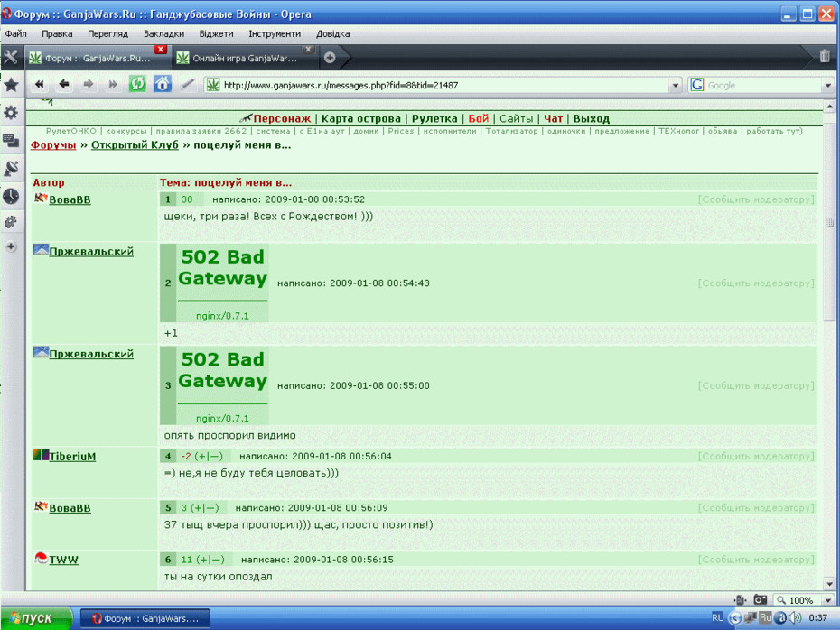The width and height of the screenshot is (840, 630).
Task: Click the volume speaker tray icon
Action: (796, 617)
